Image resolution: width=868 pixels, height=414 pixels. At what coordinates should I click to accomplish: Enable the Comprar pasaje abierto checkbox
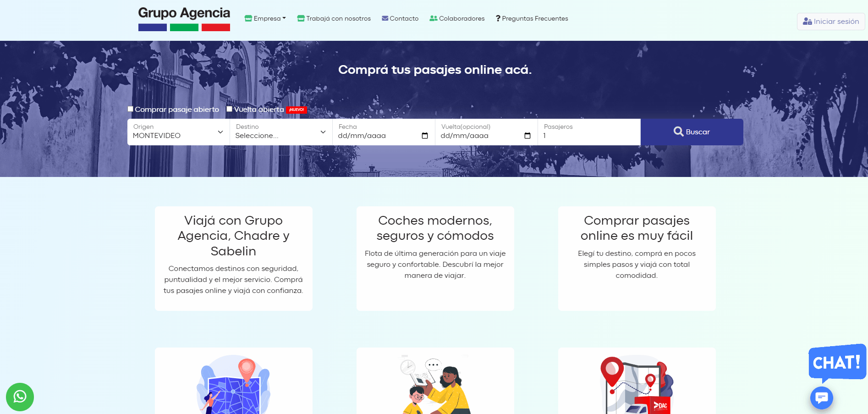pos(130,109)
